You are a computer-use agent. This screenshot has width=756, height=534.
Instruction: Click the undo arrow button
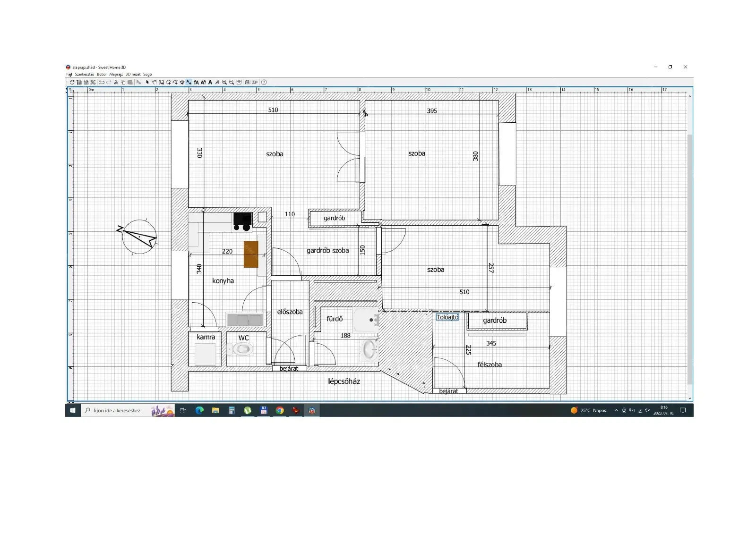pyautogui.click(x=102, y=82)
